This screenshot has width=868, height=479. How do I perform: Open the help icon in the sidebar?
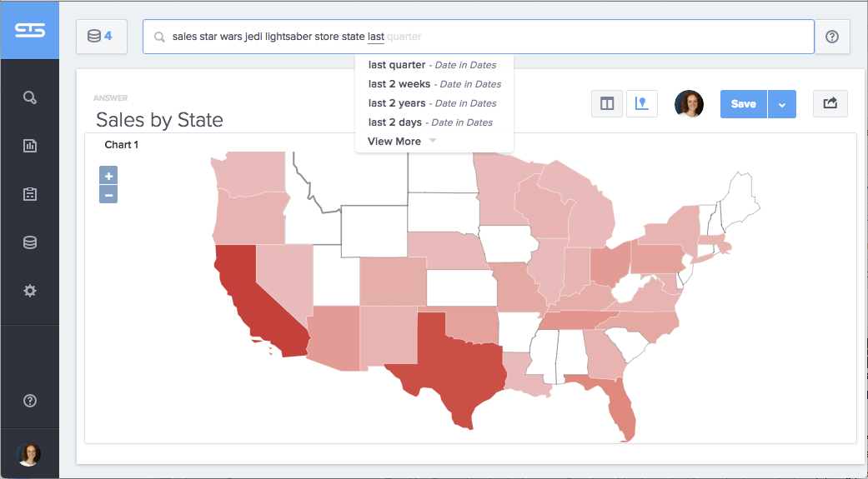(30, 401)
